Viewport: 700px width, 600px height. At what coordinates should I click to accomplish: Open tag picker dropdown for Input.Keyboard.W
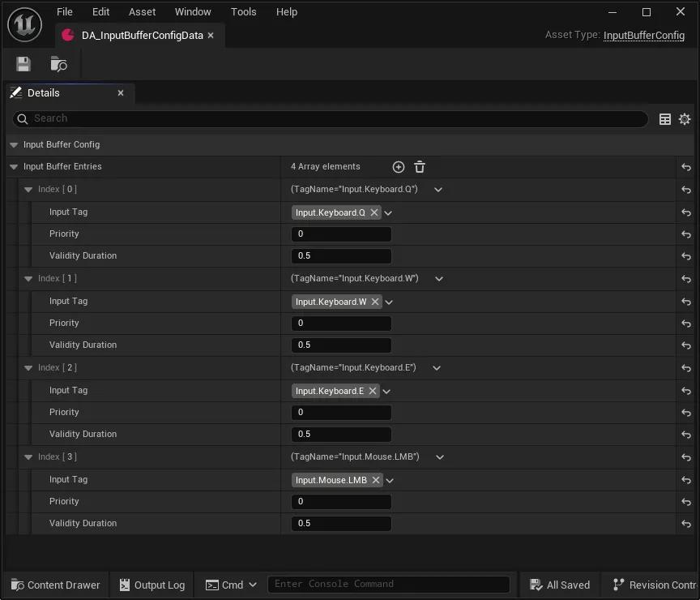tap(389, 302)
